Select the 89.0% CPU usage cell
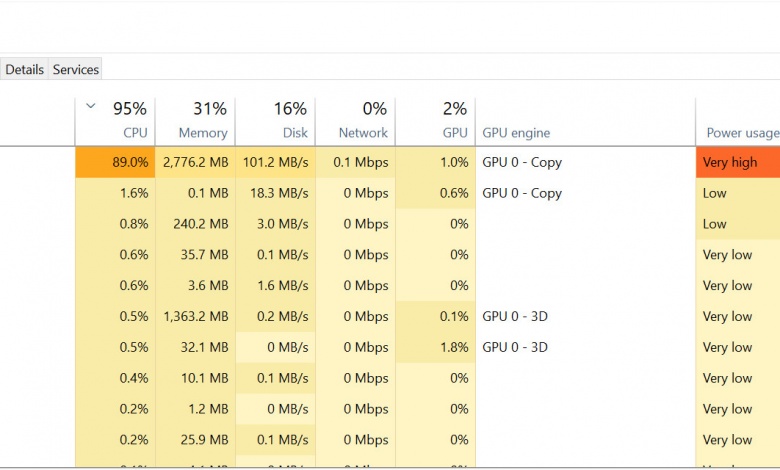This screenshot has width=780, height=470. (115, 162)
